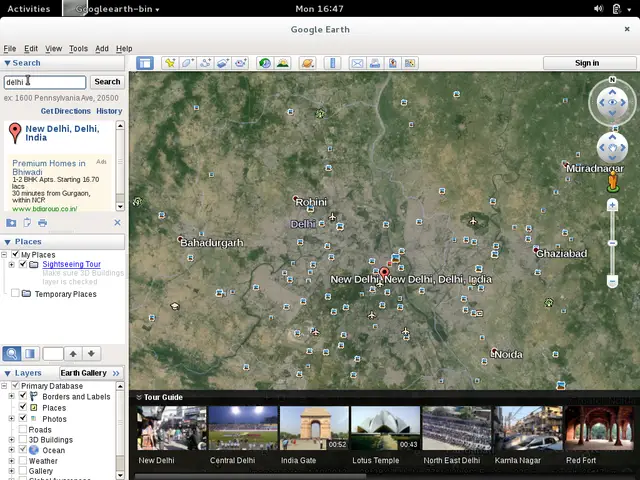Expand the Borders and Labels node
The width and height of the screenshot is (640, 480).
(x=11, y=396)
